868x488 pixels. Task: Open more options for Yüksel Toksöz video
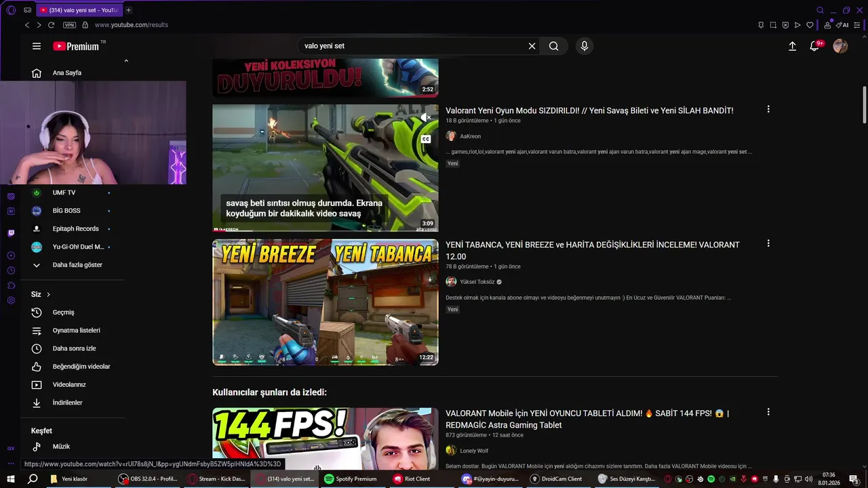tap(768, 243)
